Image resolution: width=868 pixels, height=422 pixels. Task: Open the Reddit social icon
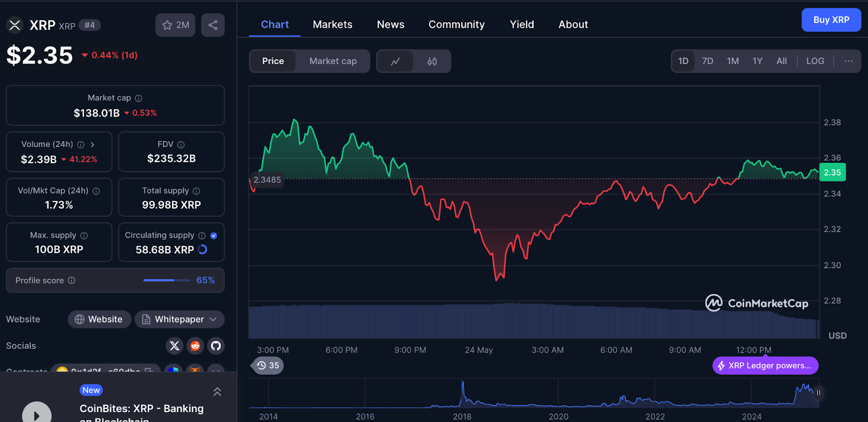click(x=195, y=346)
